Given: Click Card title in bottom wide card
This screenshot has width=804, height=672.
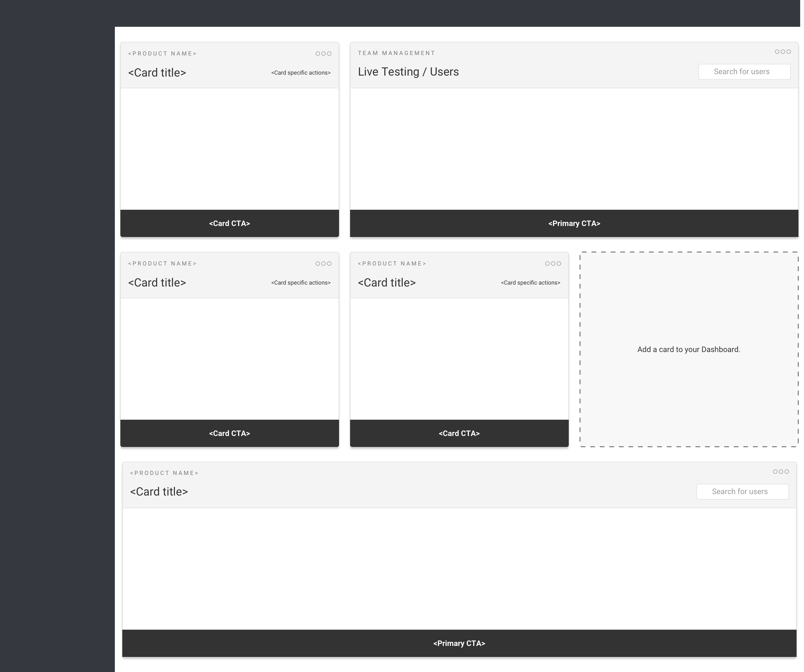Looking at the screenshot, I should (159, 492).
